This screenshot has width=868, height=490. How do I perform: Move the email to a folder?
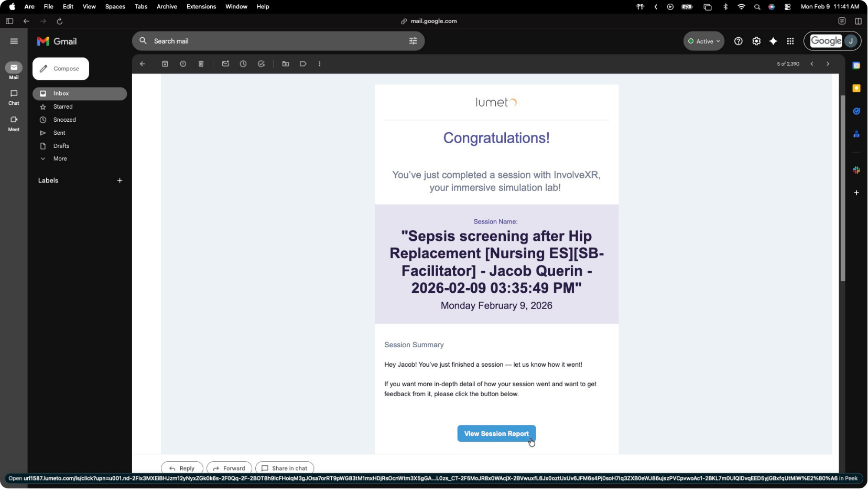286,64
